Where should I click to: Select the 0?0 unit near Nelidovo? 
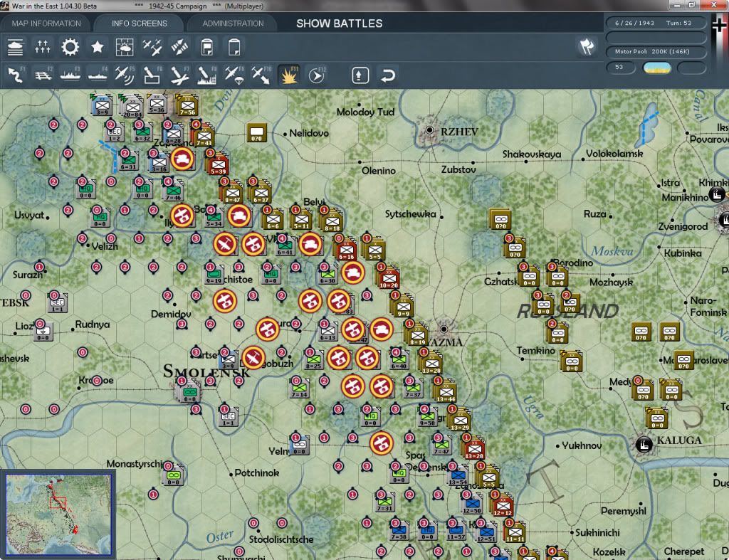pyautogui.click(x=256, y=132)
